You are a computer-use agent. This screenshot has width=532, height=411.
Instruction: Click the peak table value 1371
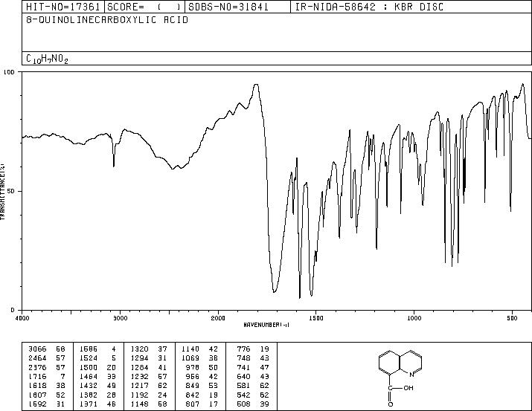(x=89, y=404)
